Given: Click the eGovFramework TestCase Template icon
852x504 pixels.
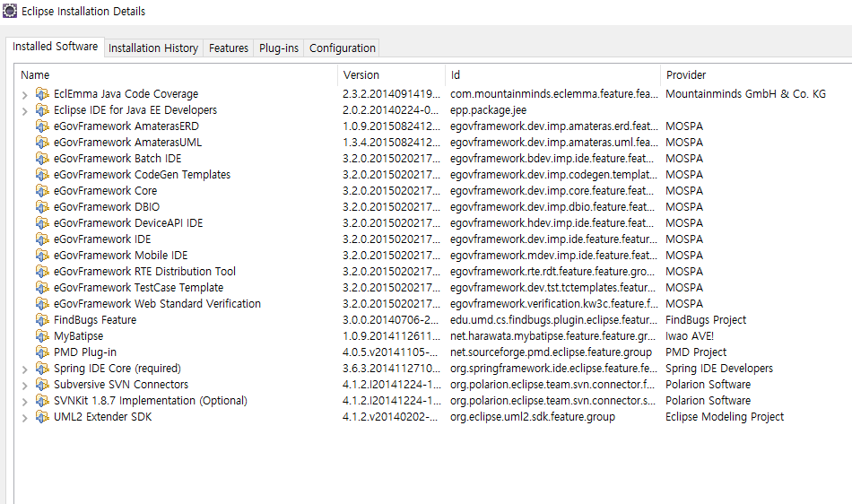Looking at the screenshot, I should (42, 288).
